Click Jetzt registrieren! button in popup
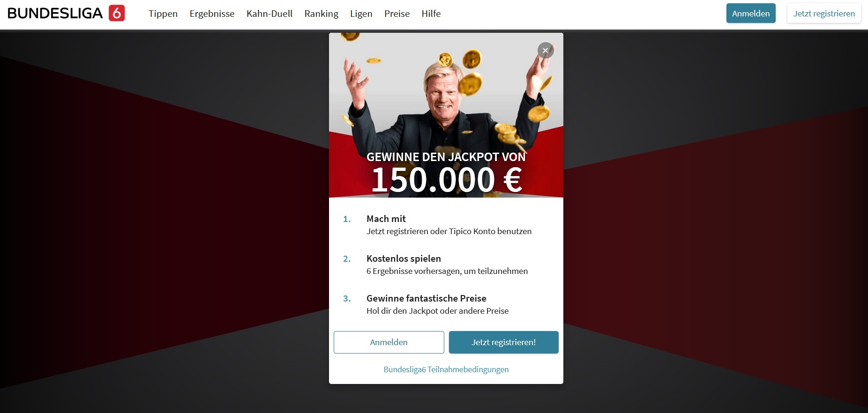 504,342
